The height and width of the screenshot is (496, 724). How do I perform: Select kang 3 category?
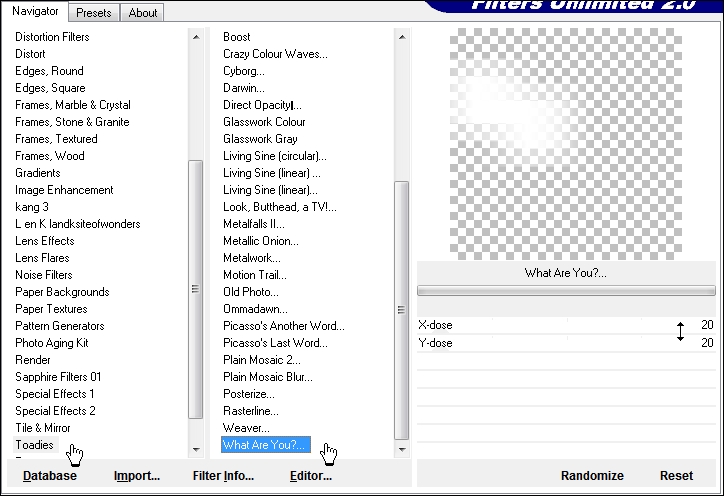32,207
